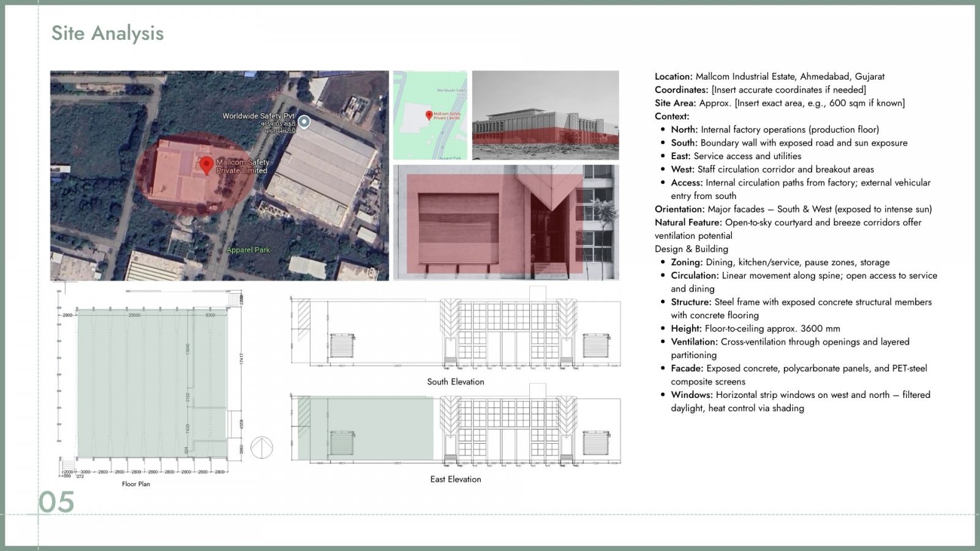Click the grey location marker beside Worldwide Safety Pvt
This screenshot has width=980, height=551.
click(304, 122)
